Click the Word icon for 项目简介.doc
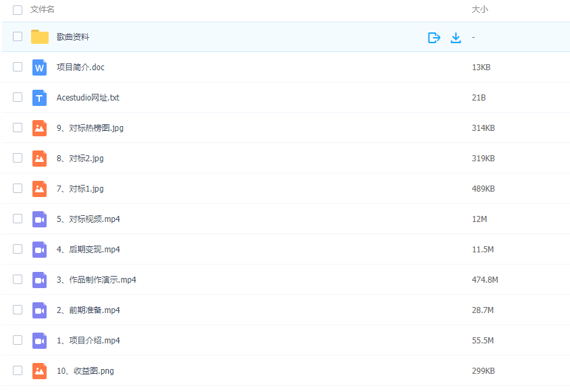The width and height of the screenshot is (570, 392). point(39,67)
